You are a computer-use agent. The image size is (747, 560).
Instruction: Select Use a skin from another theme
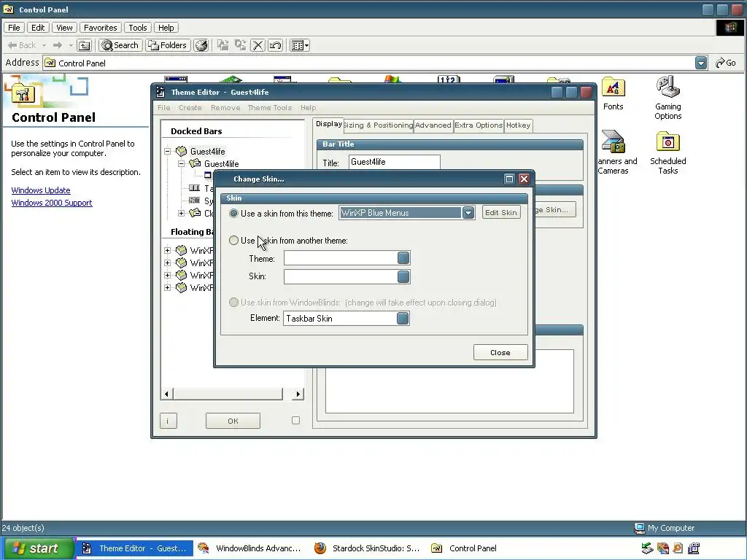click(233, 241)
